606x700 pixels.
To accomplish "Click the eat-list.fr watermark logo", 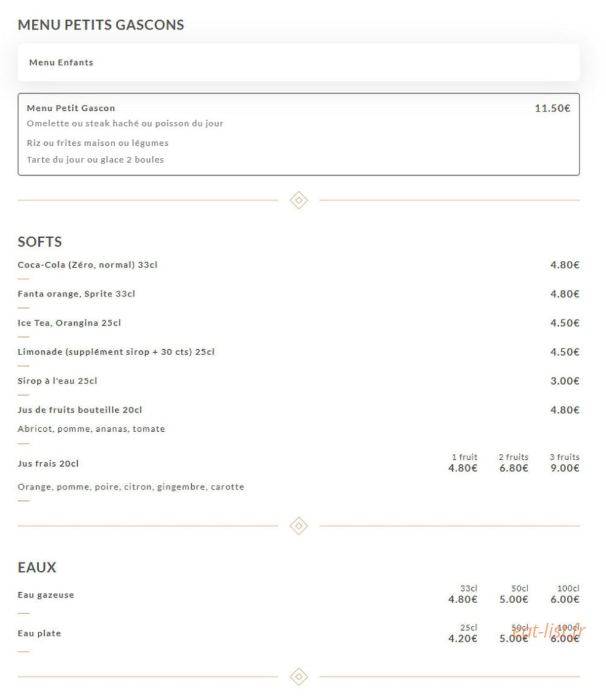I will pos(548,631).
